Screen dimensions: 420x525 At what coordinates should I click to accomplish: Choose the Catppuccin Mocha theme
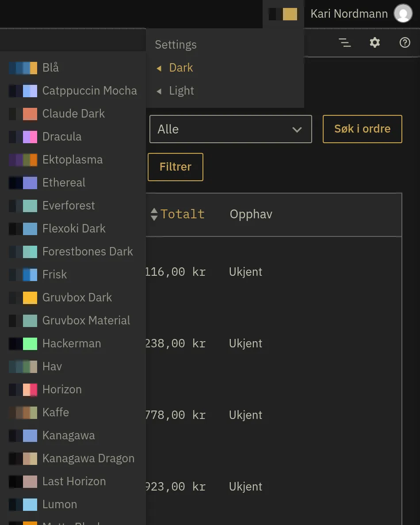coord(73,91)
